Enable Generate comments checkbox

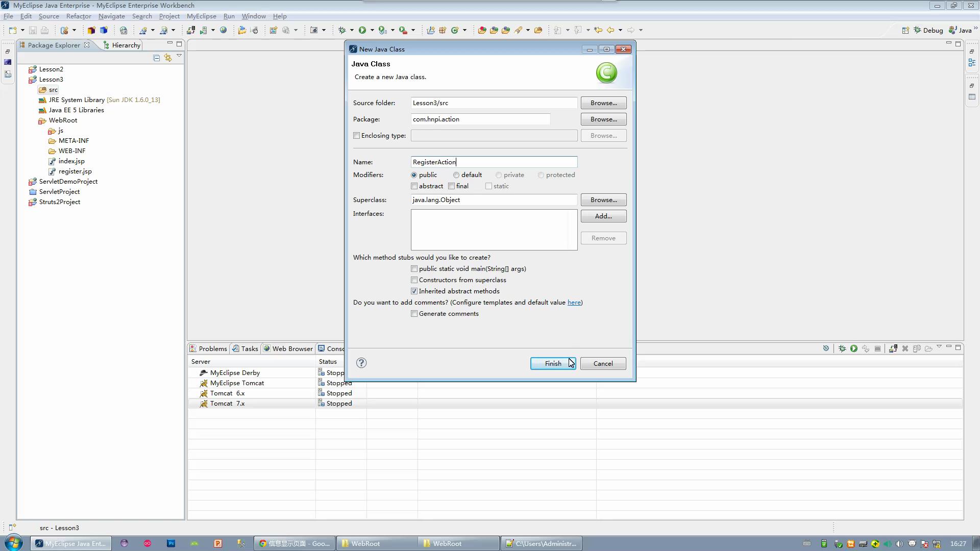pos(414,314)
